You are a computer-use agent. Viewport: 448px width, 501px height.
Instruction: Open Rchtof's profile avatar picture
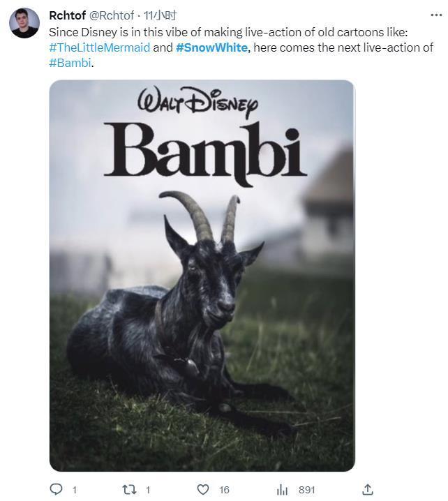click(x=24, y=23)
